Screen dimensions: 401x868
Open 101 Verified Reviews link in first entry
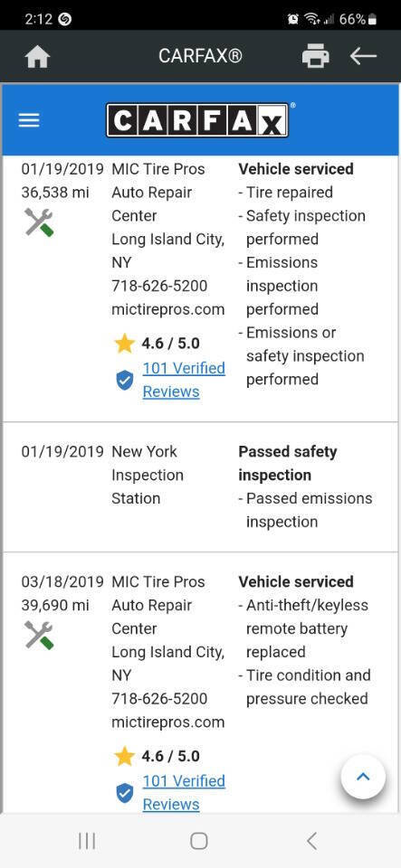184,380
